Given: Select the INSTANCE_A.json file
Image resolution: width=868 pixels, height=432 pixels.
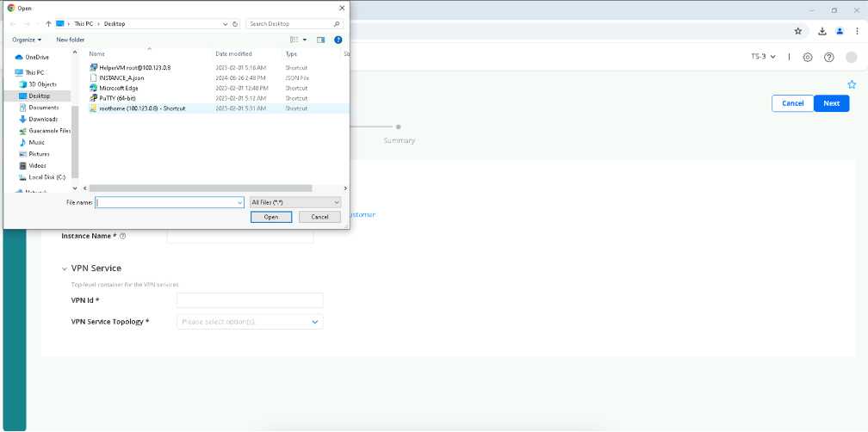Looking at the screenshot, I should pyautogui.click(x=121, y=78).
